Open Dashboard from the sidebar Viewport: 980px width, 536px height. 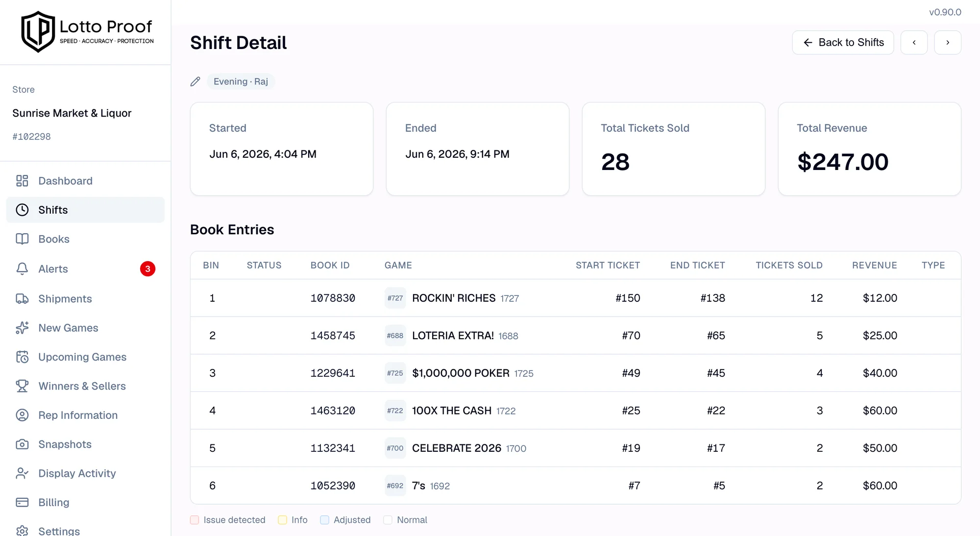[x=85, y=181]
